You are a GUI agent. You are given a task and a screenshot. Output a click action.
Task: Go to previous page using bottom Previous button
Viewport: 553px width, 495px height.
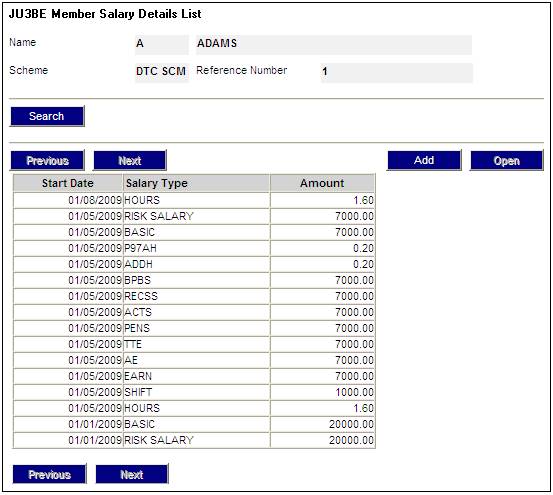(x=49, y=474)
